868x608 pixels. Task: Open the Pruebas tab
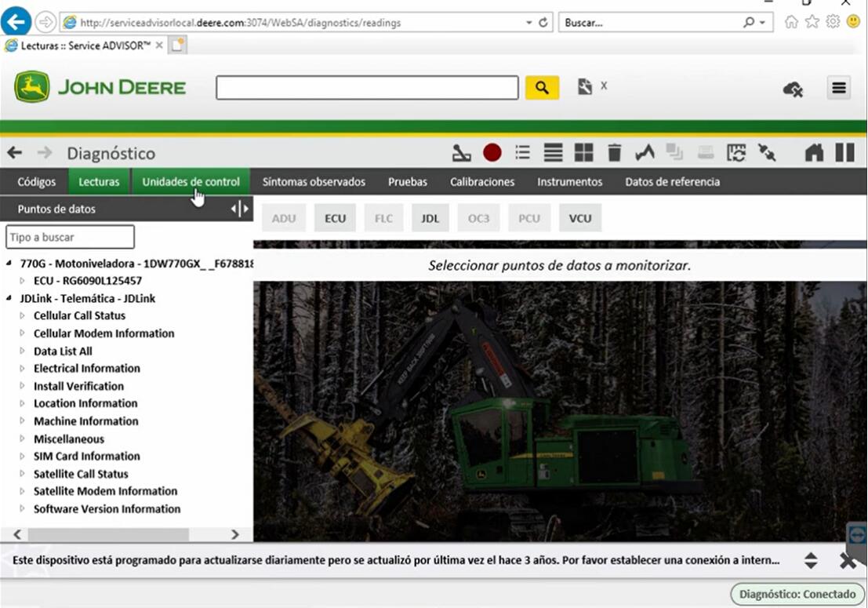click(x=408, y=182)
